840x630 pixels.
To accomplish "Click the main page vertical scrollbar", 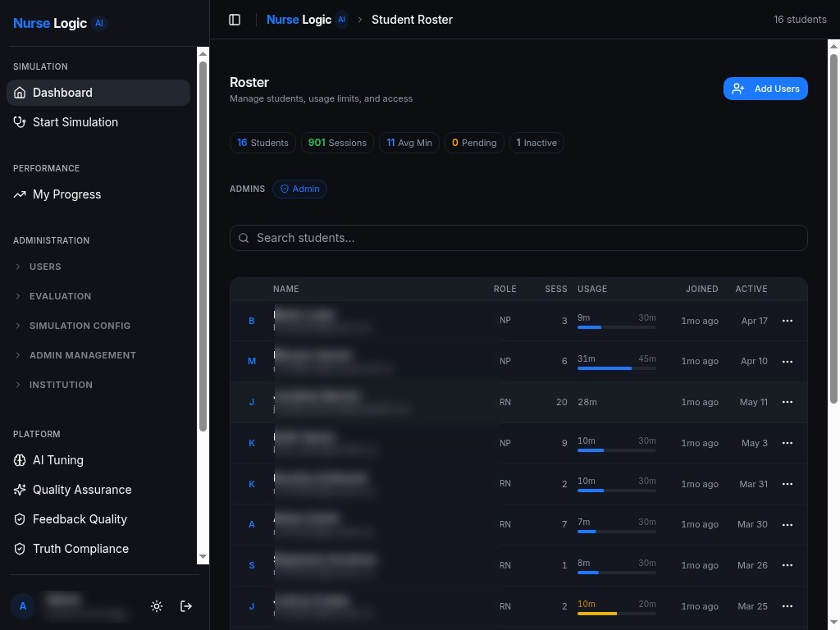I will pyautogui.click(x=833, y=228).
